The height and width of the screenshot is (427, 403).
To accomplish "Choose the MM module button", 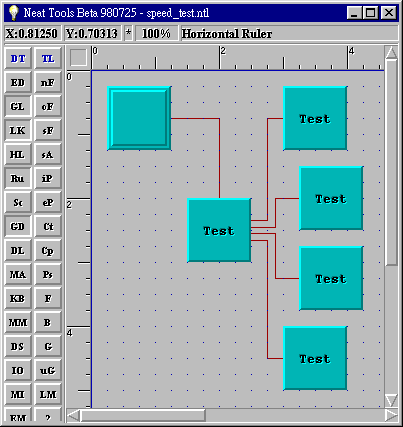I will [18, 323].
